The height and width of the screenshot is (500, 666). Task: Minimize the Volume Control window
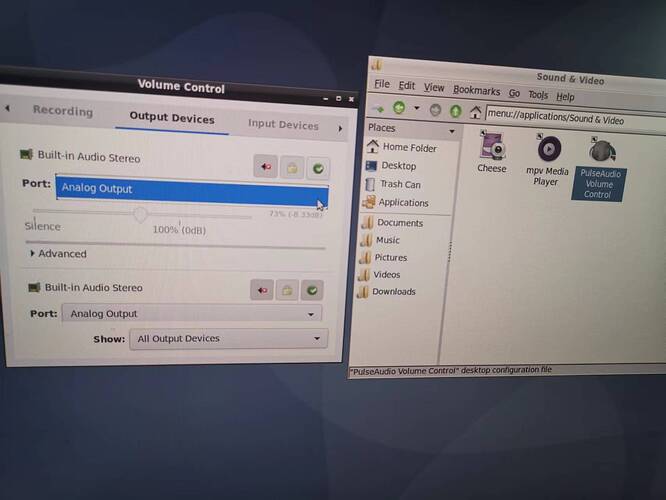(x=325, y=99)
